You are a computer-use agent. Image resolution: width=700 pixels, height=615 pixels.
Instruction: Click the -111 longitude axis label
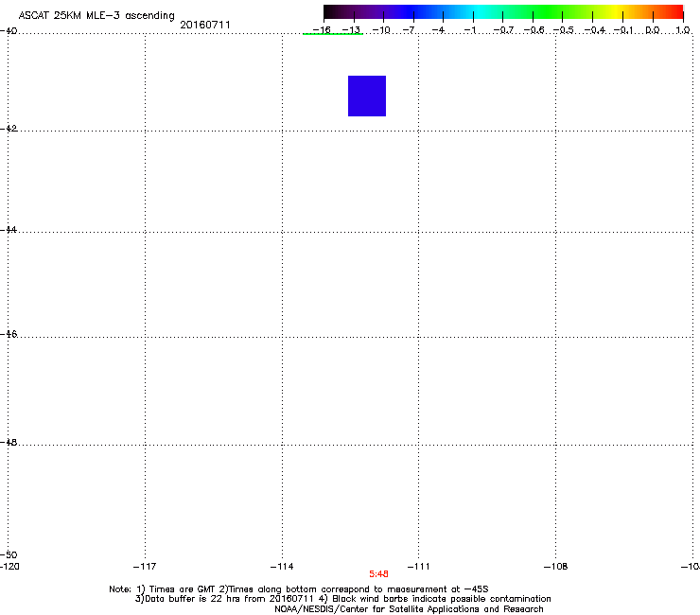coord(418,567)
